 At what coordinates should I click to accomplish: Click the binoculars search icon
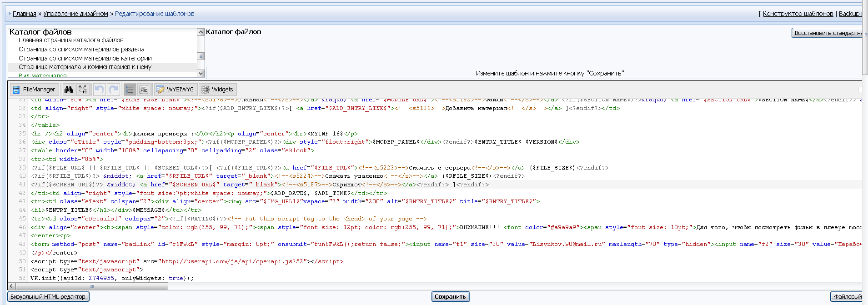69,90
